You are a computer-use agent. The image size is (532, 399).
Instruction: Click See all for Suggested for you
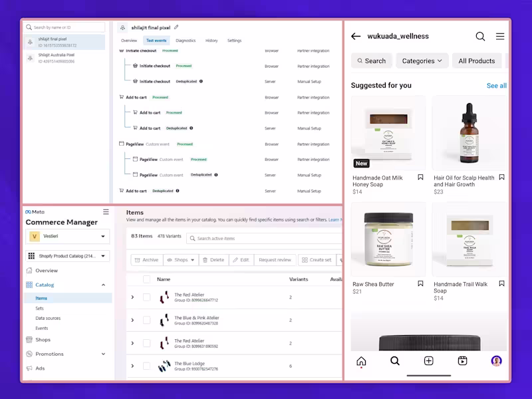click(x=496, y=86)
